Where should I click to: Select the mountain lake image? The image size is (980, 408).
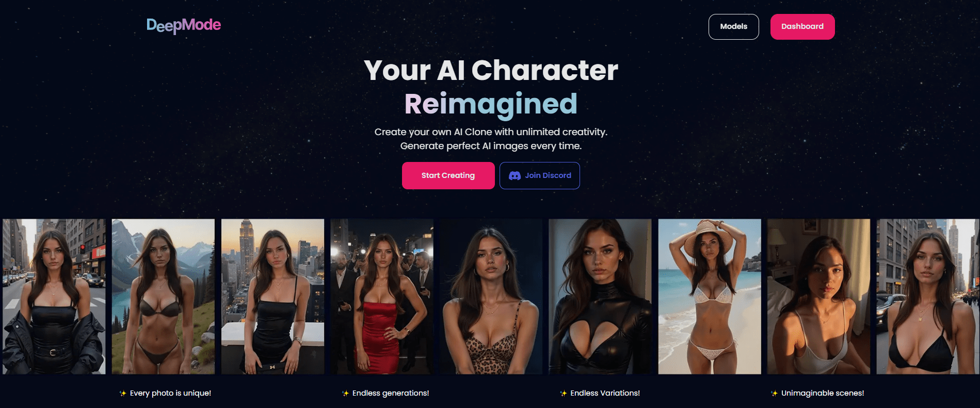(163, 297)
